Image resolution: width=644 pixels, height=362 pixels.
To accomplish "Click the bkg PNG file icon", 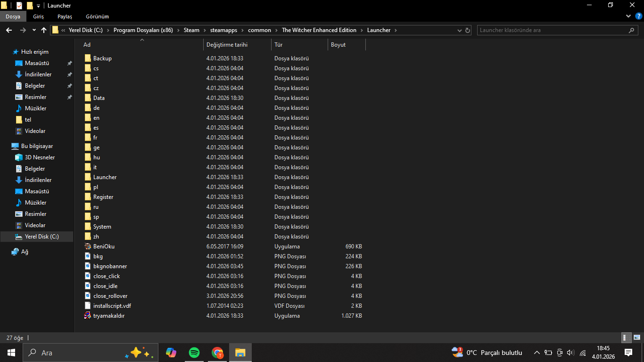I will 88,256.
